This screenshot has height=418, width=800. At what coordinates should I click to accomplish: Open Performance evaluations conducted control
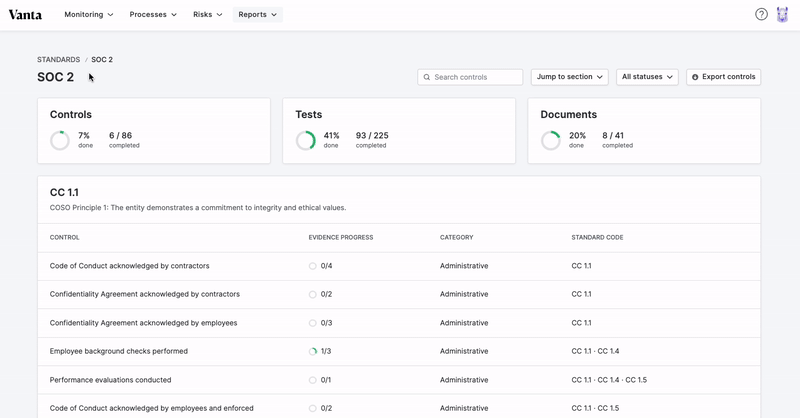tap(110, 380)
